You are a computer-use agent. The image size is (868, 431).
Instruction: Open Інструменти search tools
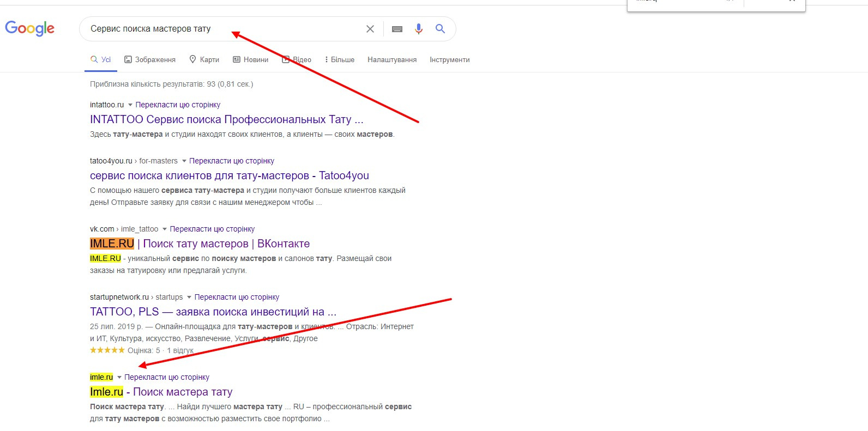coord(449,59)
